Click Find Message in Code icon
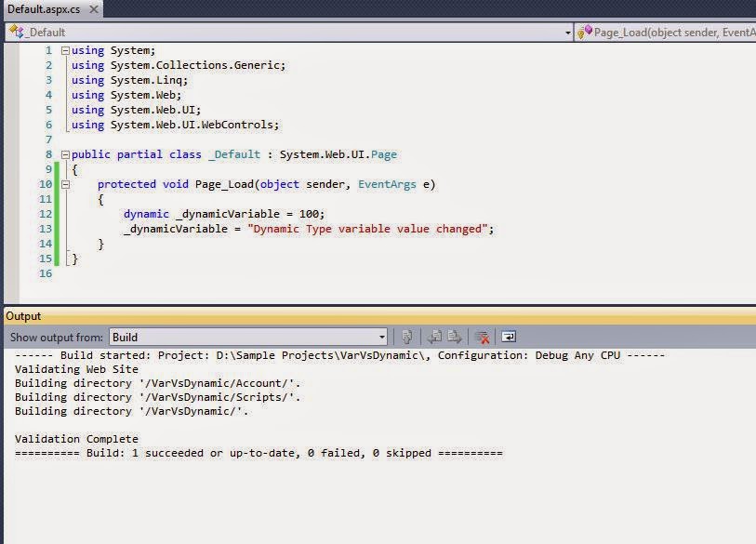 (407, 337)
